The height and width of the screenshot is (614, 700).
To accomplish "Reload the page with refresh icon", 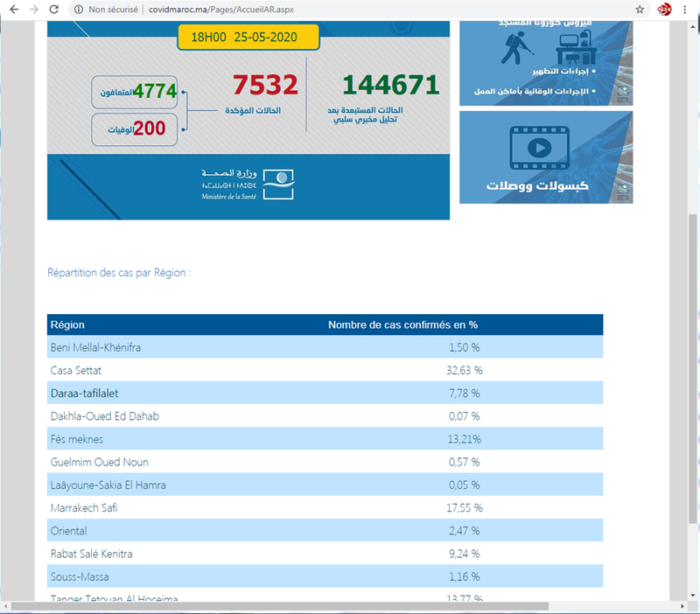I will (55, 10).
